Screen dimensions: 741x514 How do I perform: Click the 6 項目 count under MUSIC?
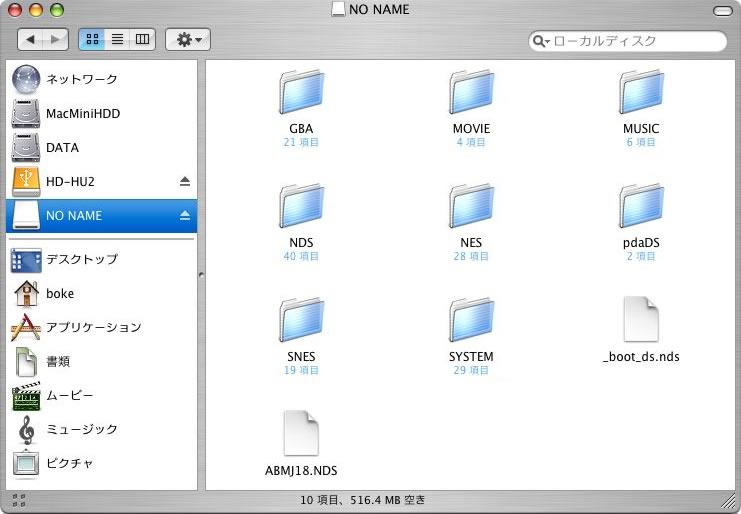641,142
